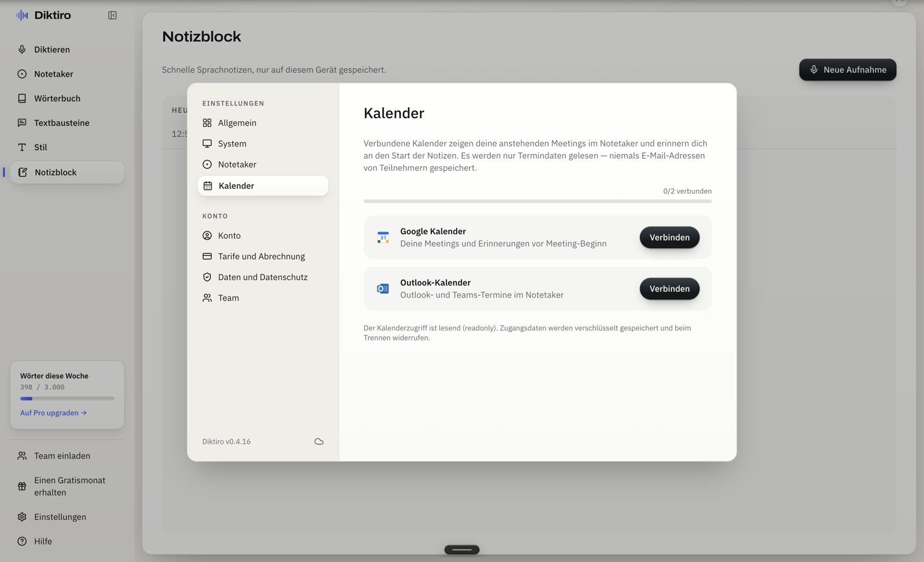Select the Kalender settings tab
This screenshot has width=924, height=562.
pyautogui.click(x=263, y=186)
